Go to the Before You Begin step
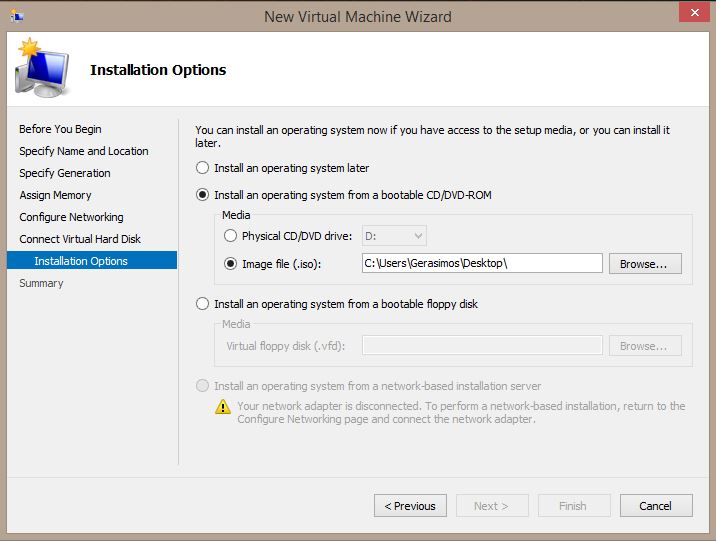 point(60,129)
